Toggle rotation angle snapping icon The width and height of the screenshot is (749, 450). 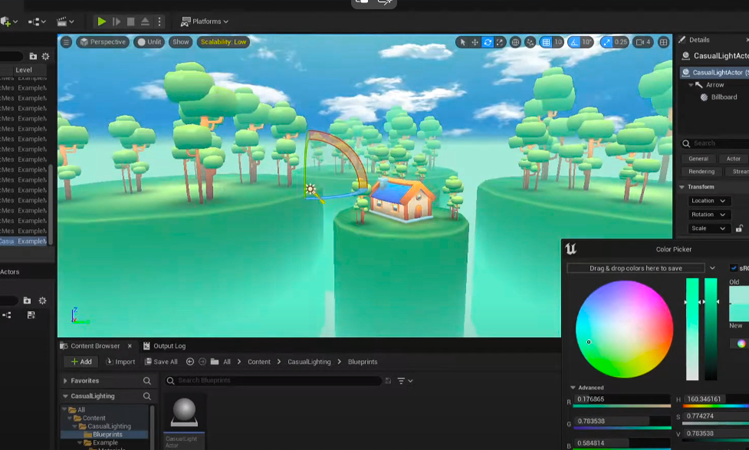pos(573,42)
